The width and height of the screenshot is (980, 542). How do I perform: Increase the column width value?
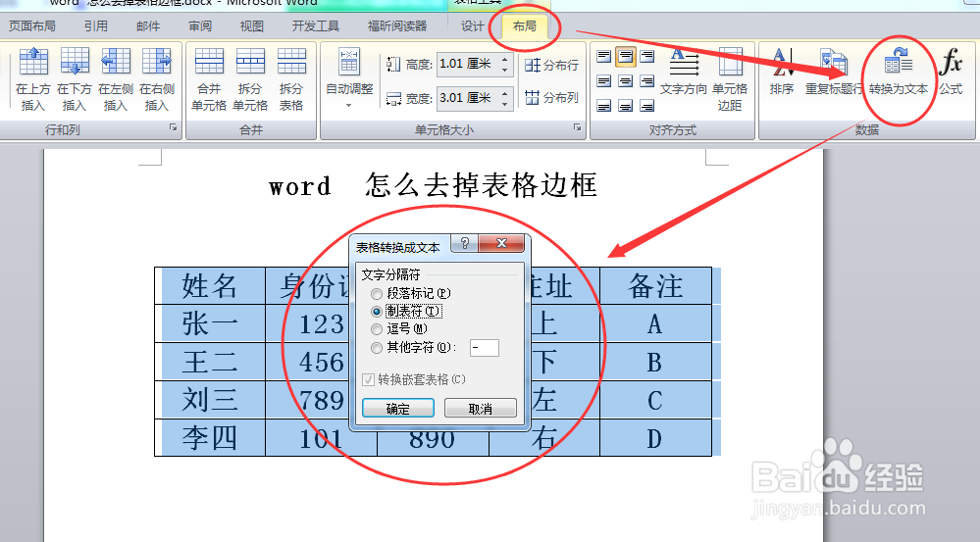505,92
